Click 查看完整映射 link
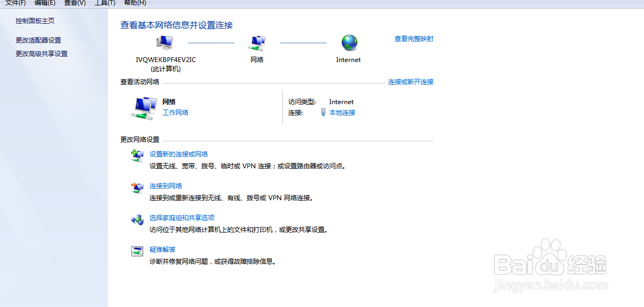644x307 pixels. click(414, 39)
